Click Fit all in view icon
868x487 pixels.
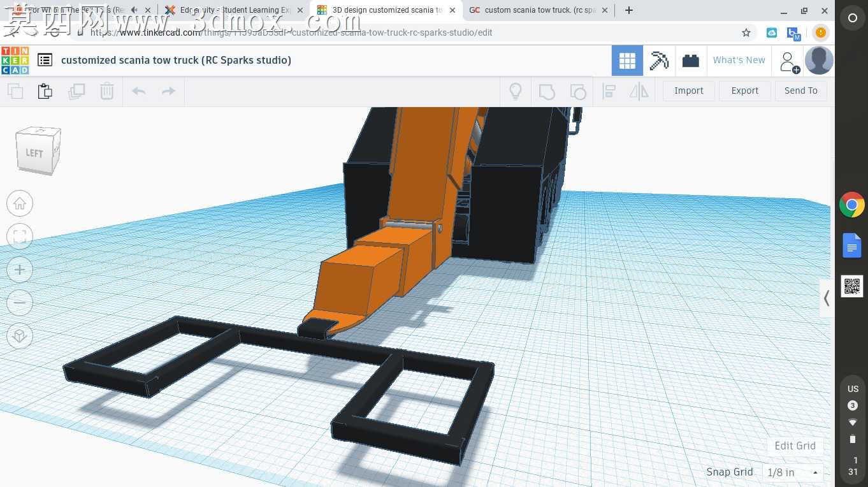coord(20,236)
